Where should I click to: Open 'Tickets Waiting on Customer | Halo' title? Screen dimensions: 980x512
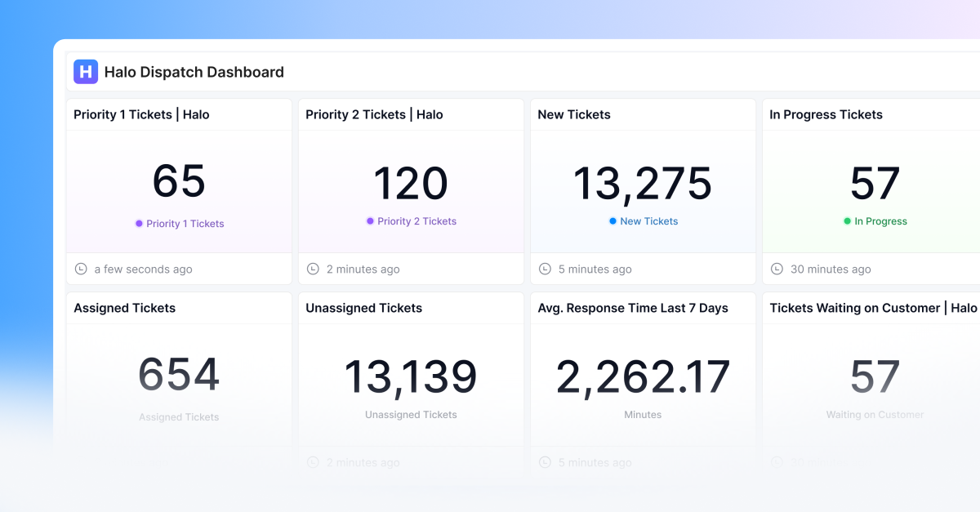[x=873, y=308]
